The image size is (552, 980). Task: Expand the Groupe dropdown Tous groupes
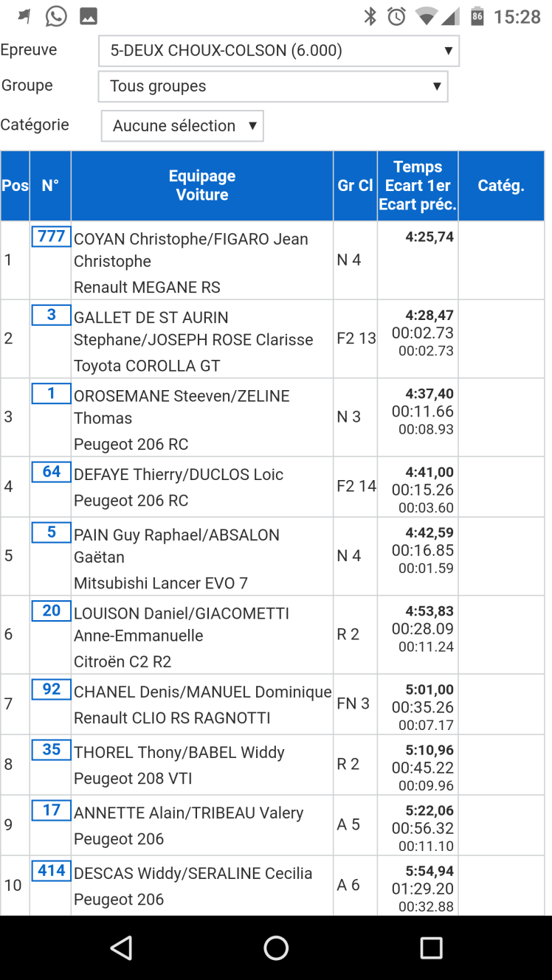[273, 86]
